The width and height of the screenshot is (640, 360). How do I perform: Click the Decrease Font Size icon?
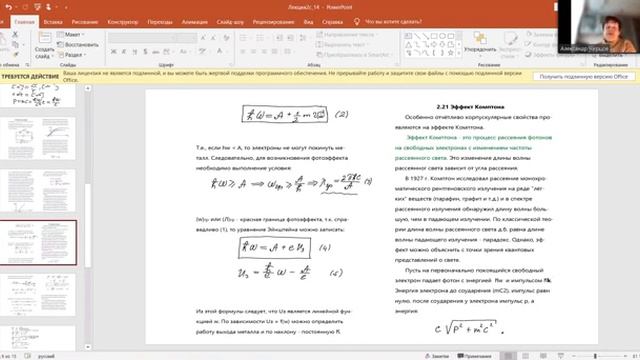coord(213,38)
